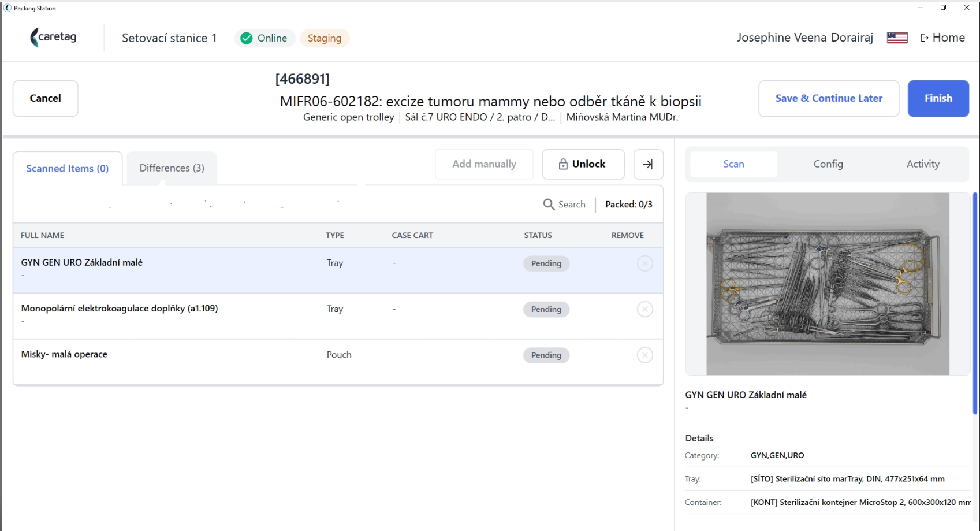Click the Home exit icon
This screenshot has height=531, width=980.
coord(925,38)
